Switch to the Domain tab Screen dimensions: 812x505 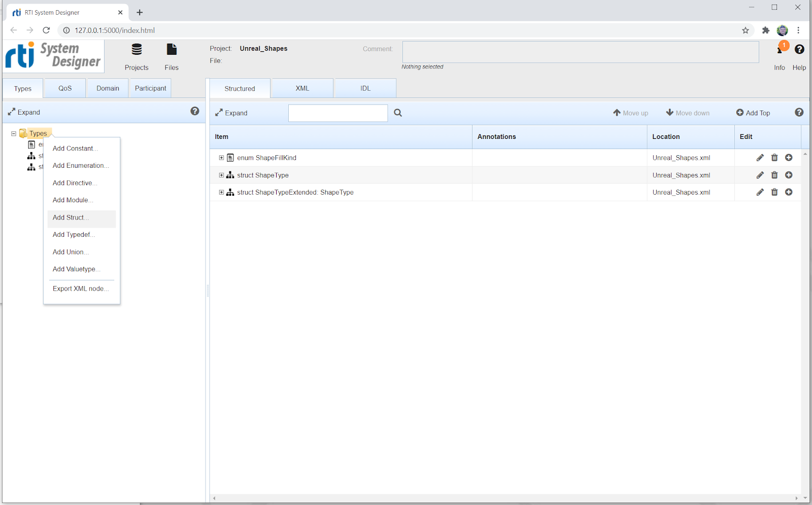click(108, 88)
